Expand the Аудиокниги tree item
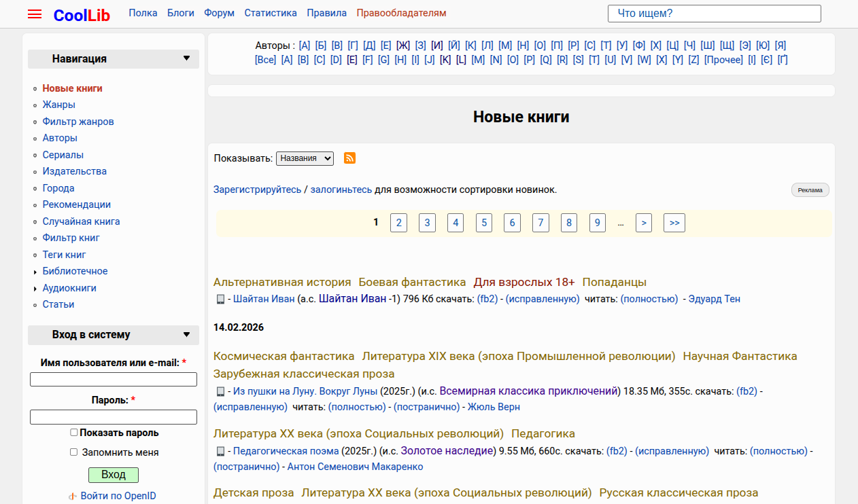 pos(35,289)
